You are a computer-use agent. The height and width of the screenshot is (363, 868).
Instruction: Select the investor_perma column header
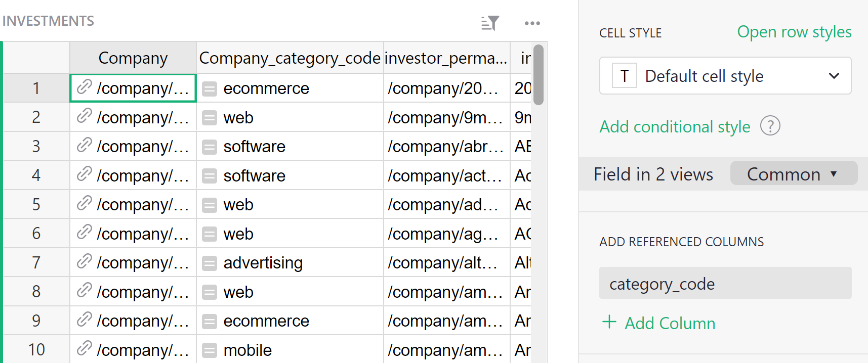[x=446, y=58]
